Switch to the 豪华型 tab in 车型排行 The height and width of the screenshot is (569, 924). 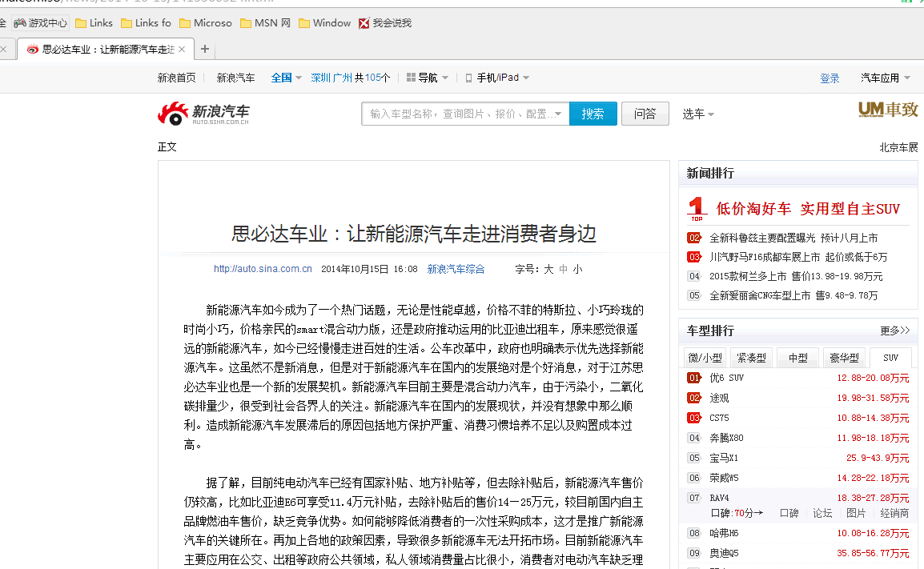pyautogui.click(x=844, y=358)
